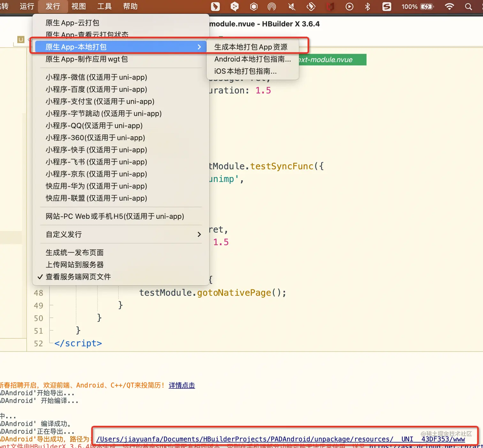The width and height of the screenshot is (483, 448).
Task: Open the diamond-shaped bird status icon
Action: coord(311,6)
